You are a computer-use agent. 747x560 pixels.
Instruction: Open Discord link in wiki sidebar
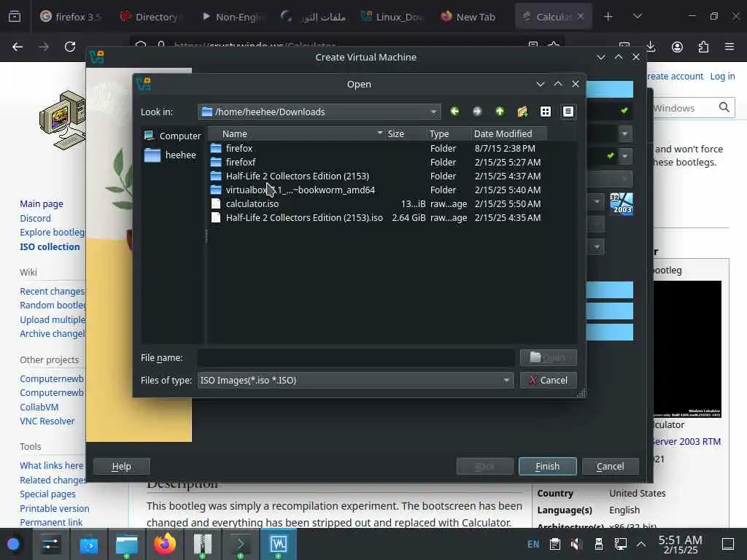click(35, 218)
